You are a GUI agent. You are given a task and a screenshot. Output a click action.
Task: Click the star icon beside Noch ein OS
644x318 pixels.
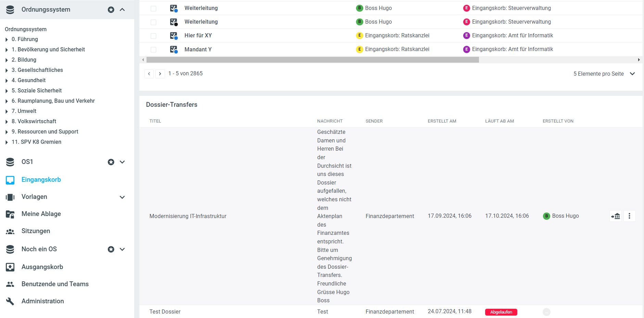(111, 249)
